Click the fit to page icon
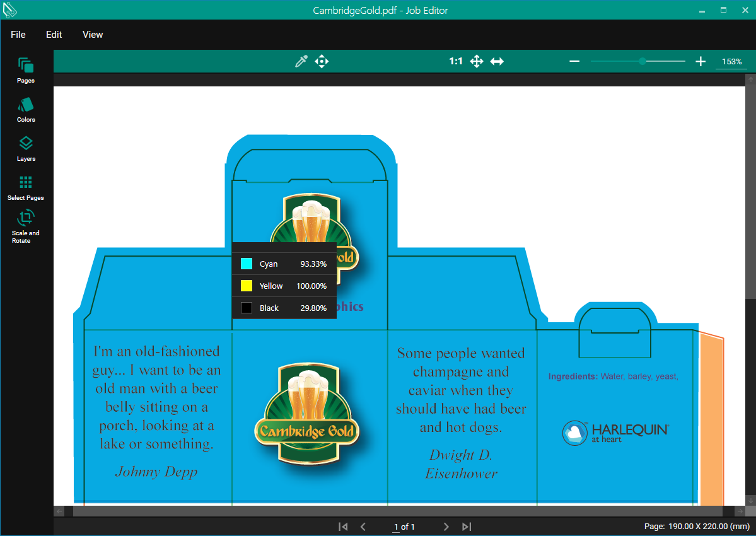Image resolution: width=756 pixels, height=536 pixels. tap(477, 61)
